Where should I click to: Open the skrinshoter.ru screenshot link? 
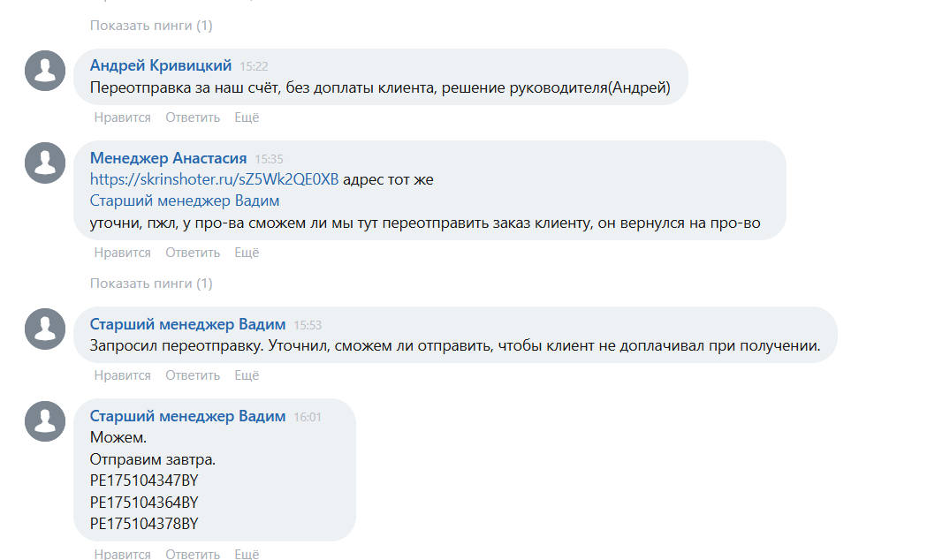click(214, 179)
